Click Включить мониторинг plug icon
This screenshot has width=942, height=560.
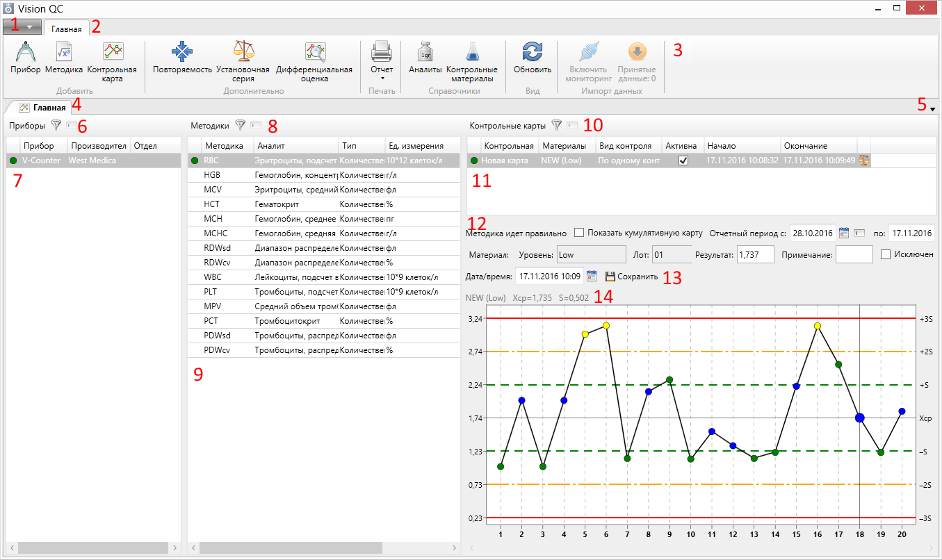click(x=588, y=53)
